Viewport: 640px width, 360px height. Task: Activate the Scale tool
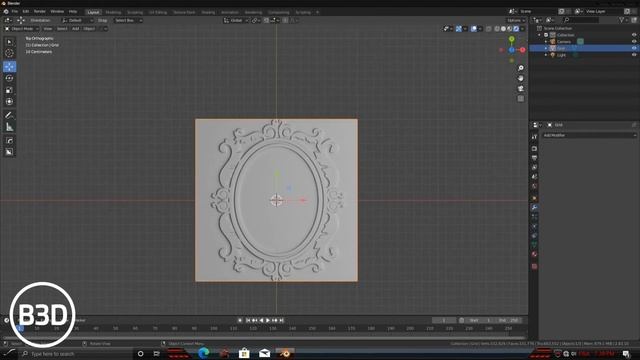[x=9, y=90]
